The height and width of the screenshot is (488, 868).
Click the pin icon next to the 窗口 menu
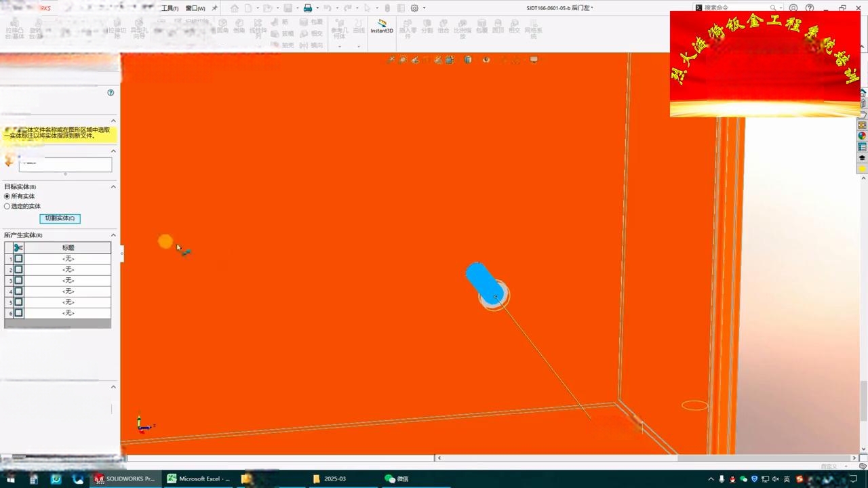[215, 8]
